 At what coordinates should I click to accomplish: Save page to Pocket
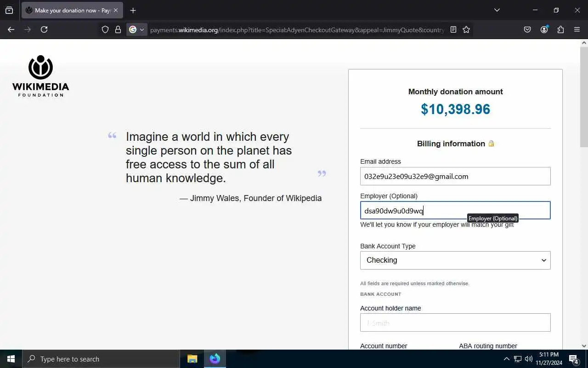click(x=527, y=29)
